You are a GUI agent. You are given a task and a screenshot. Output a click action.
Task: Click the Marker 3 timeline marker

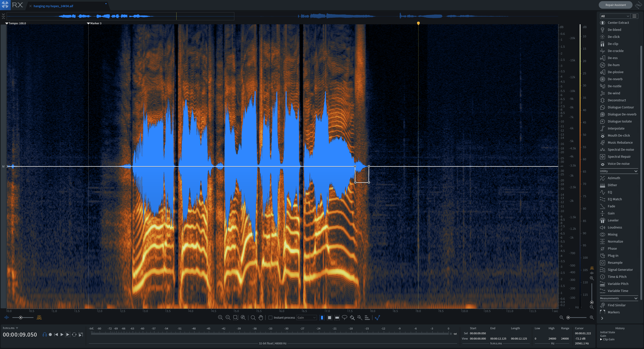tap(94, 23)
